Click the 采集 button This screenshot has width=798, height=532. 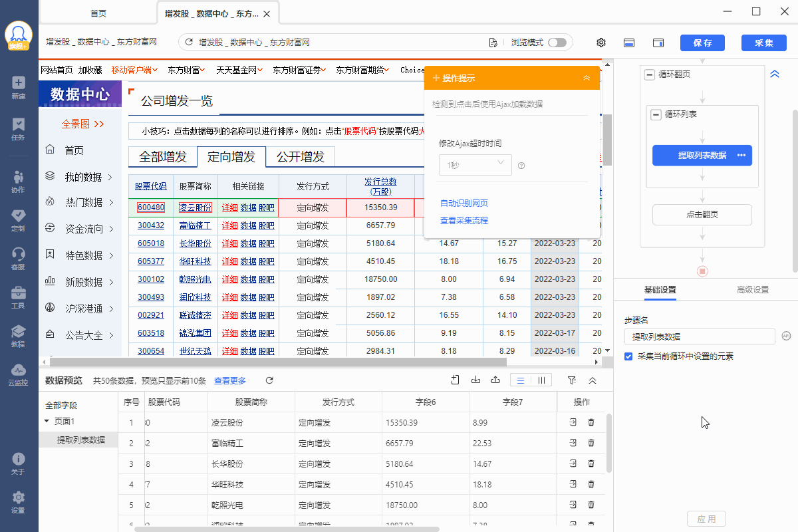tap(764, 43)
